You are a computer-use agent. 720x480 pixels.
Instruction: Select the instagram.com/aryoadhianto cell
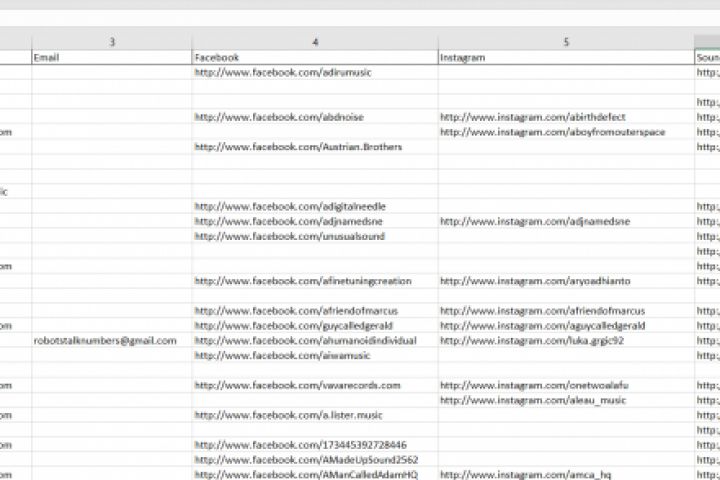tap(566, 281)
